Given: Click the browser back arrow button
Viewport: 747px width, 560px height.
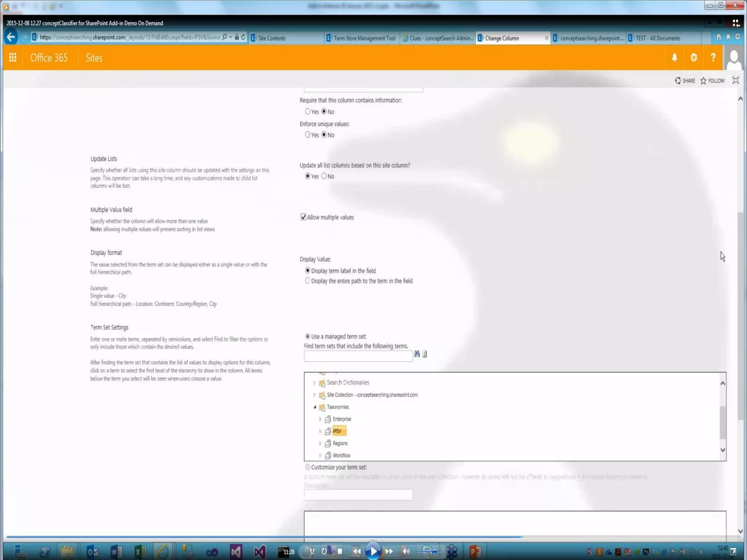Looking at the screenshot, I should (x=11, y=37).
